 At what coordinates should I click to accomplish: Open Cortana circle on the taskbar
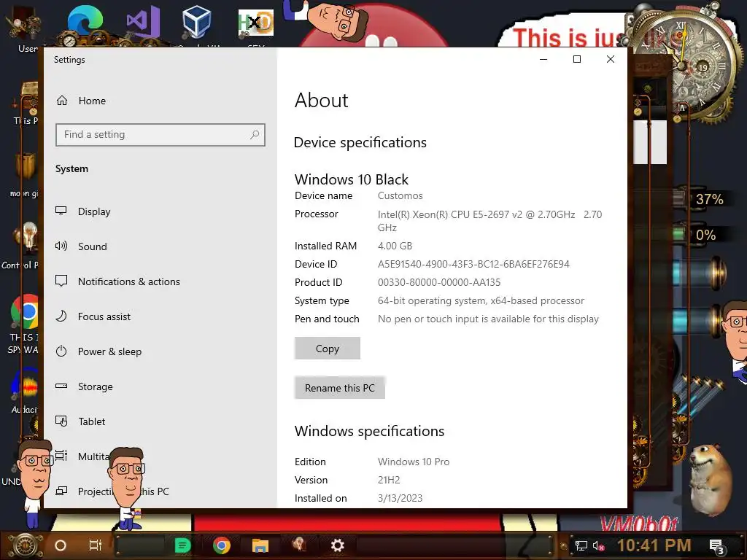click(x=60, y=545)
